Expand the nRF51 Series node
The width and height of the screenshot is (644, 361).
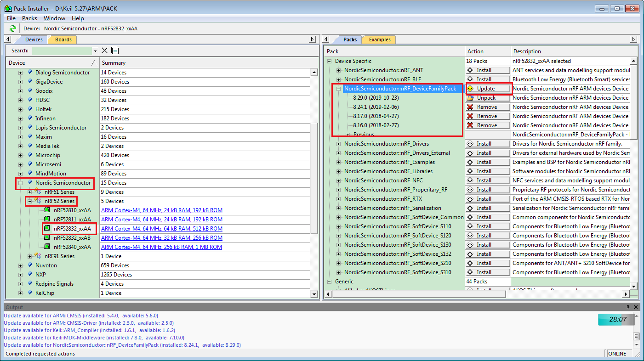coord(29,192)
